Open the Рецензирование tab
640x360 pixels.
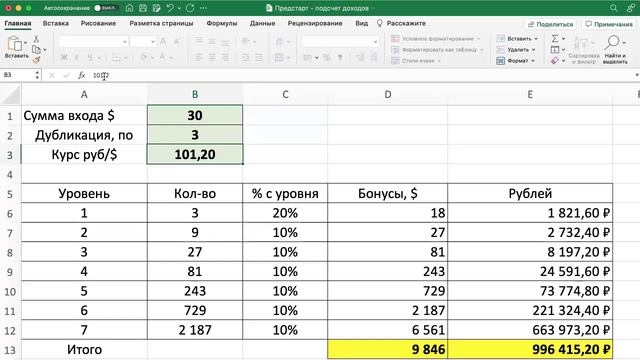click(x=315, y=23)
